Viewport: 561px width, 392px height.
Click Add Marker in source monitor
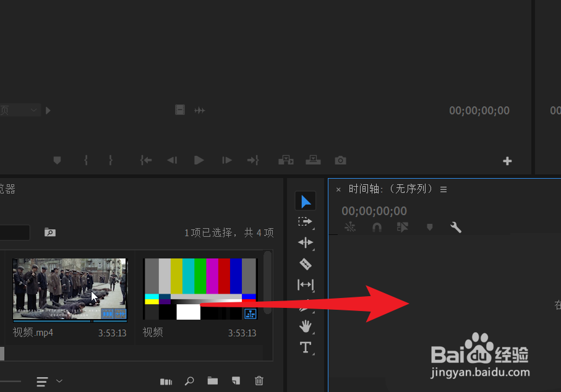pyautogui.click(x=57, y=160)
